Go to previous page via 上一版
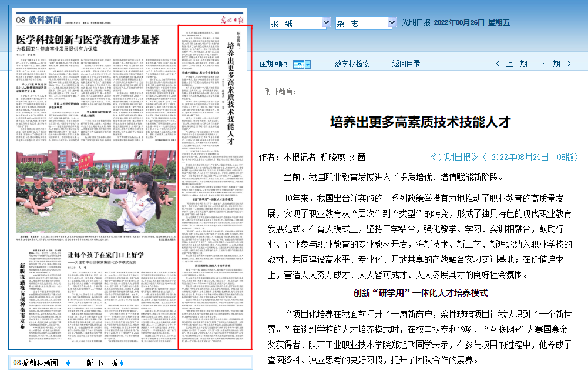 tap(82, 363)
